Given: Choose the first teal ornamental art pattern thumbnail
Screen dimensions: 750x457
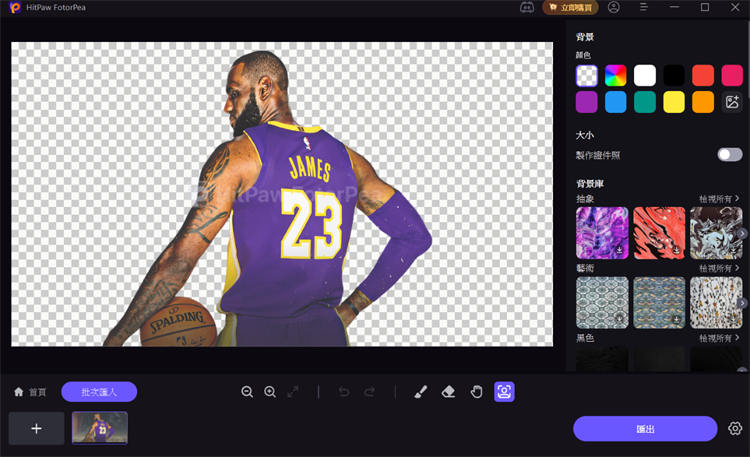Looking at the screenshot, I should pyautogui.click(x=602, y=302).
